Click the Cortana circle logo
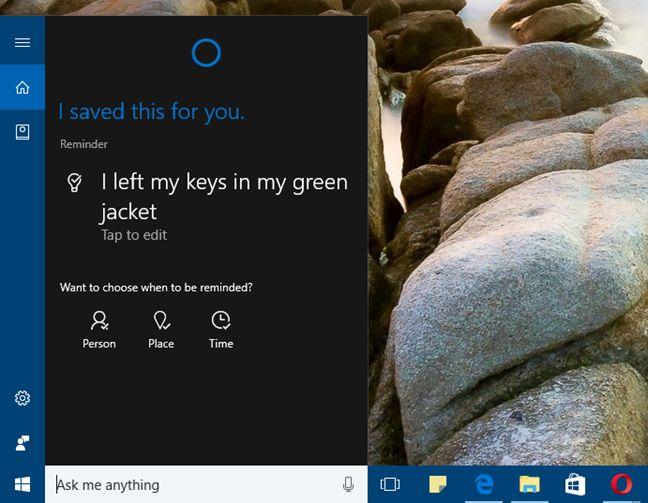Screen dimensions: 648x503 [206, 52]
